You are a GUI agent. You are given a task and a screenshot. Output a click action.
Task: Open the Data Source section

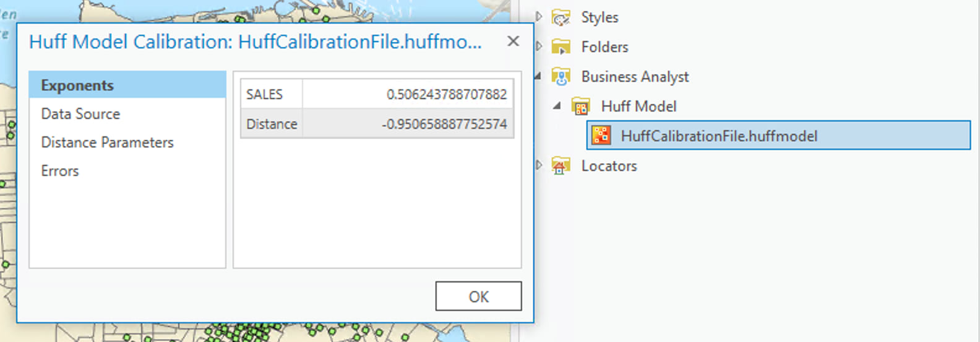click(x=80, y=114)
